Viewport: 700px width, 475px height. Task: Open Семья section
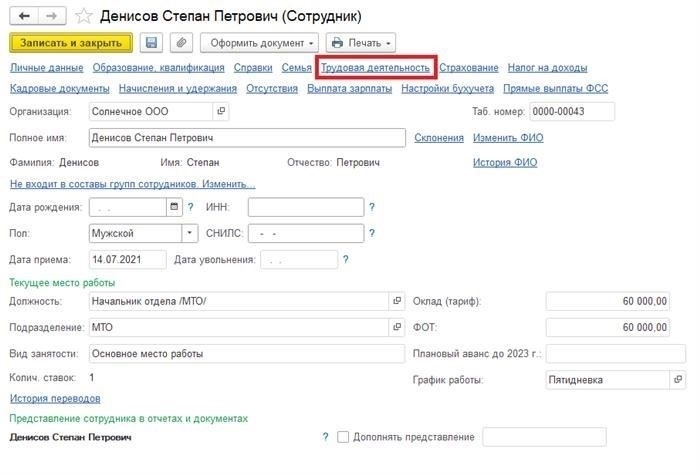296,68
